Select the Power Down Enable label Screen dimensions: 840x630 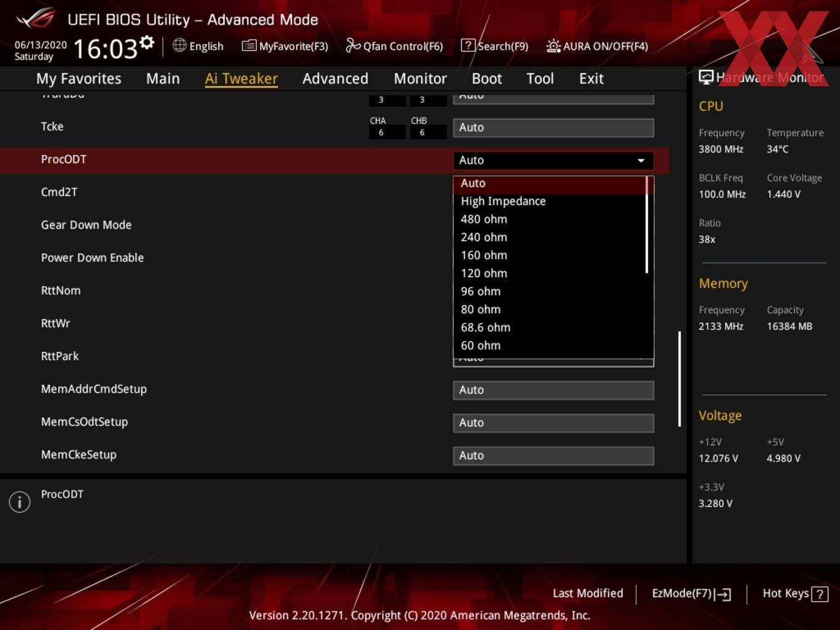(x=93, y=258)
